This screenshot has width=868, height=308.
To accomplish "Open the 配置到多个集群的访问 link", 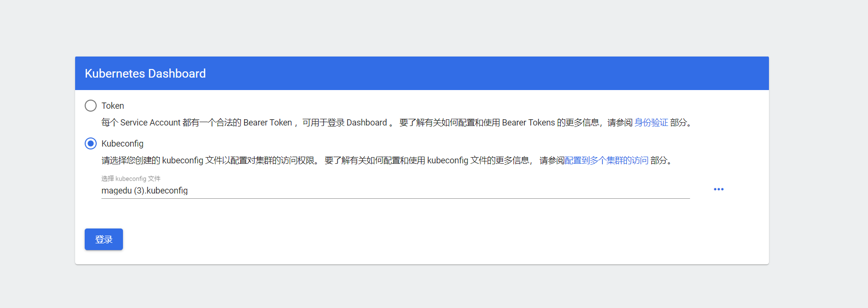I will coord(606,160).
